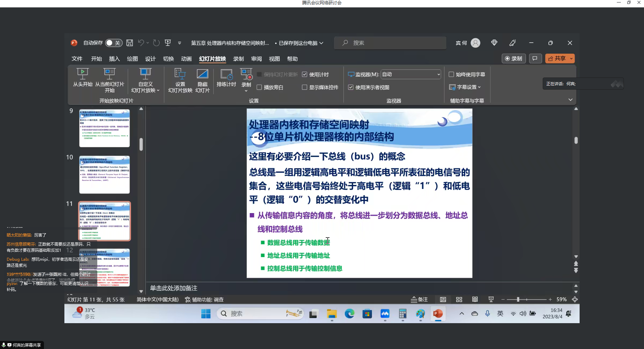Toggle 使用计时 checkbox
Image resolution: width=644 pixels, height=349 pixels.
click(305, 74)
